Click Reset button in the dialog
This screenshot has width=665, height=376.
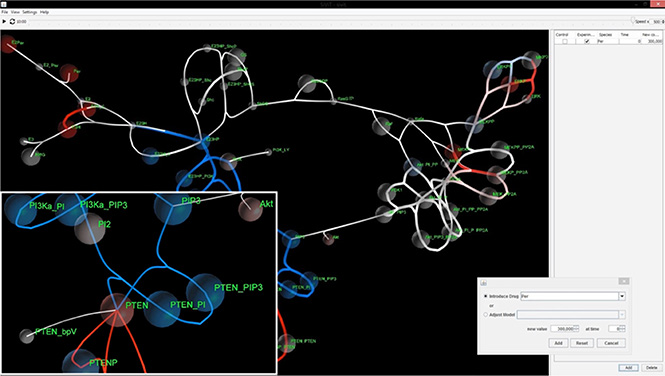pos(582,343)
